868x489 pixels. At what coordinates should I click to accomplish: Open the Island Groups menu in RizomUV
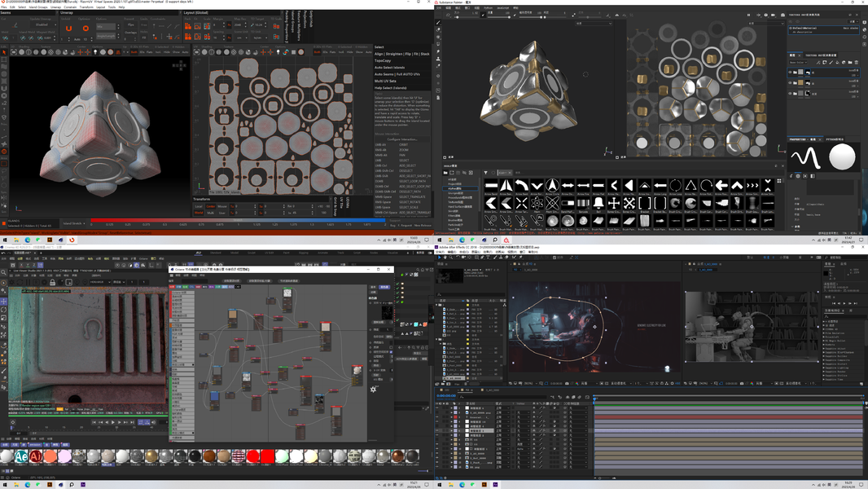pos(38,7)
